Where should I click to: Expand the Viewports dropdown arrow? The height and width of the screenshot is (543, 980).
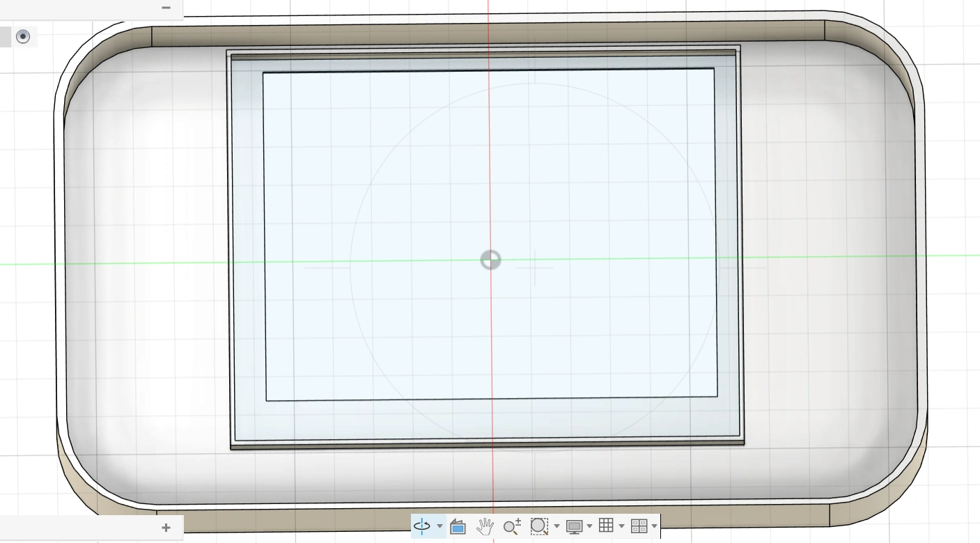point(654,526)
